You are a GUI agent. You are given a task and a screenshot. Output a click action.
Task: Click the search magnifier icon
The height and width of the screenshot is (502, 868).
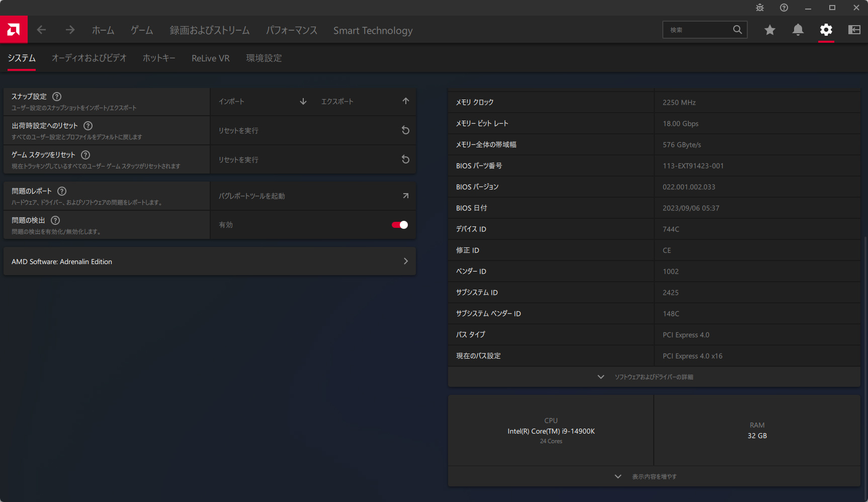[x=737, y=30]
